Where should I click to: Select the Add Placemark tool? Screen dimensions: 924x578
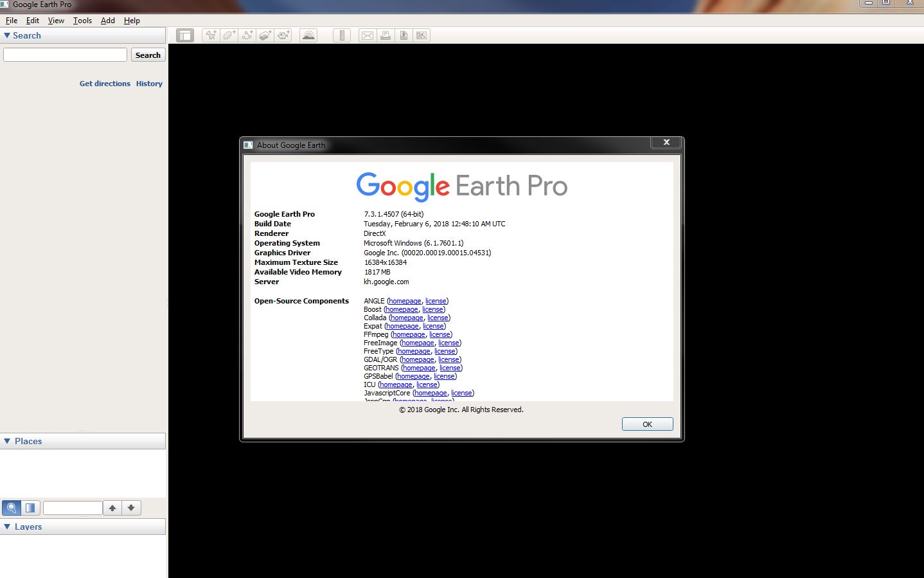click(x=211, y=35)
